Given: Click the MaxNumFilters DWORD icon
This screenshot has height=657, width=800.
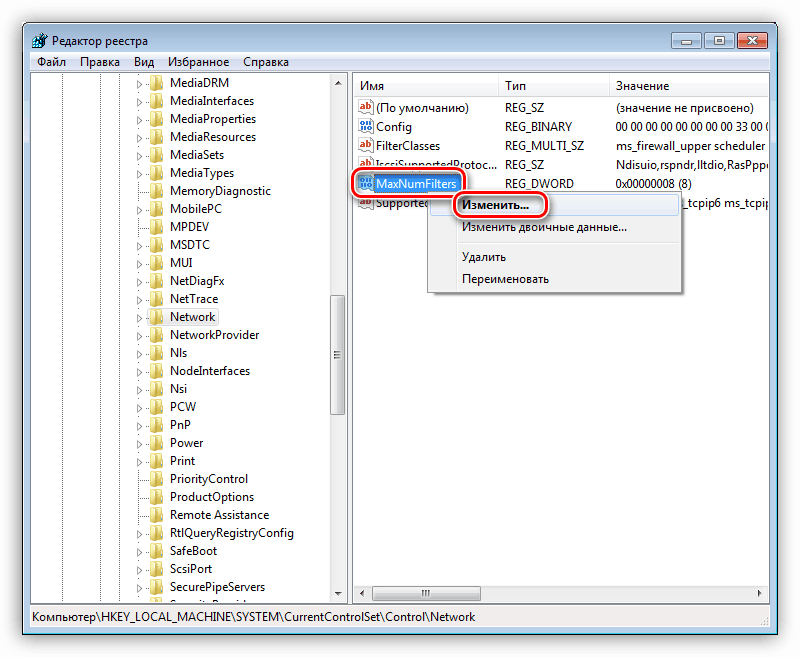Looking at the screenshot, I should 365,183.
